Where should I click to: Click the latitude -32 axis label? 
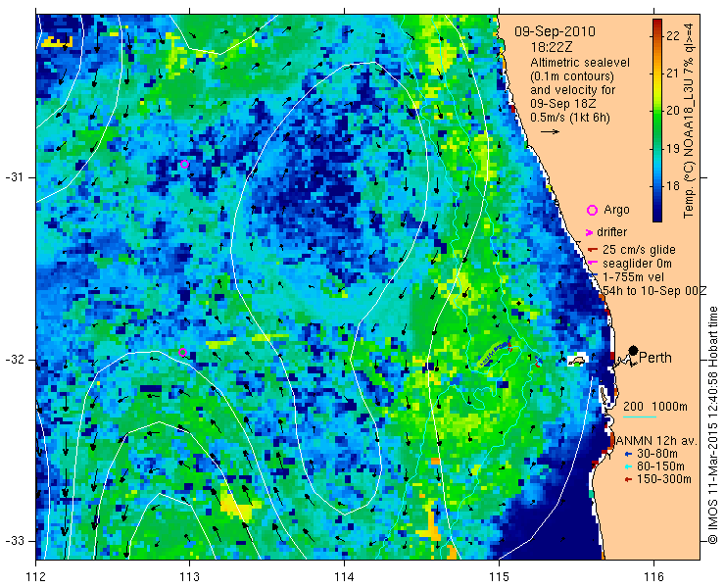pos(14,359)
